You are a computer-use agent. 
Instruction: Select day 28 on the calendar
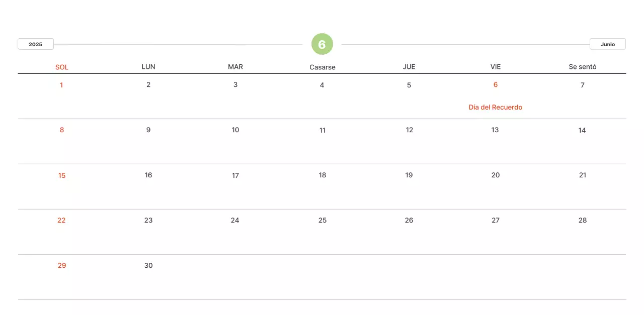click(582, 221)
